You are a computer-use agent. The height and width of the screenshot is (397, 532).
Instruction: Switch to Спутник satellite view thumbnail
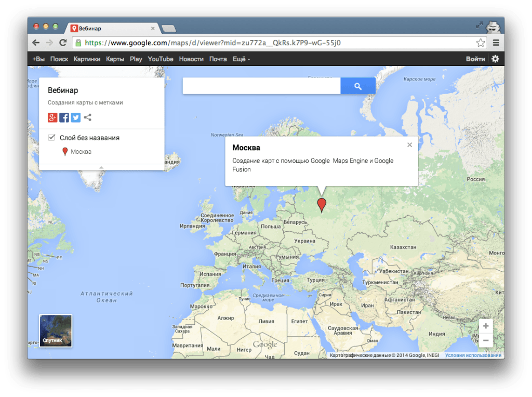click(x=56, y=330)
